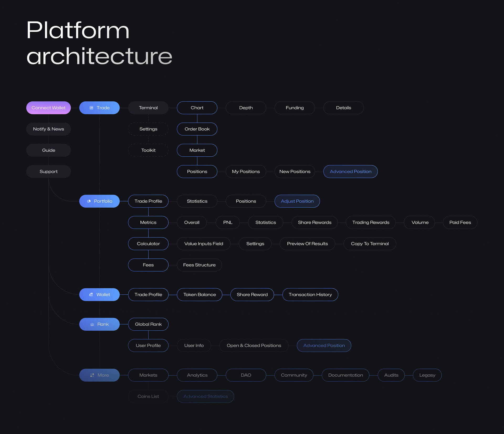Select the Order Book node
The width and height of the screenshot is (504, 434).
tap(197, 129)
